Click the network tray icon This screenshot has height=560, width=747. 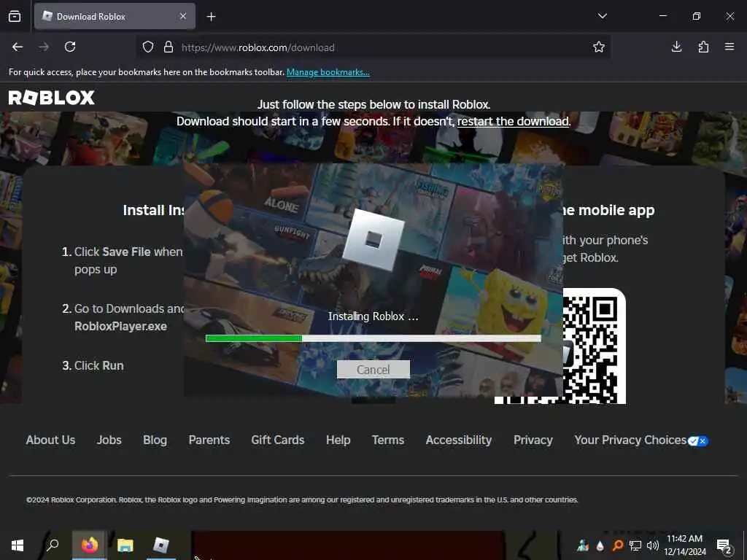click(635, 545)
